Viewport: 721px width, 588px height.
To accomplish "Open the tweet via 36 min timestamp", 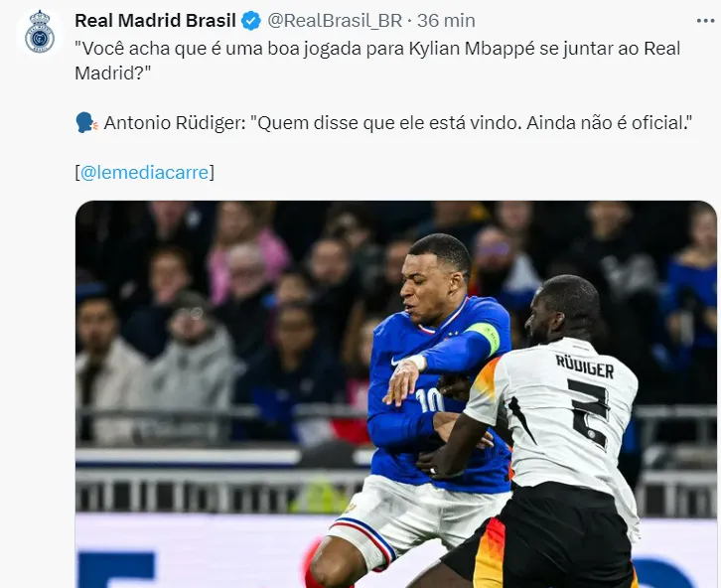I will (x=446, y=21).
